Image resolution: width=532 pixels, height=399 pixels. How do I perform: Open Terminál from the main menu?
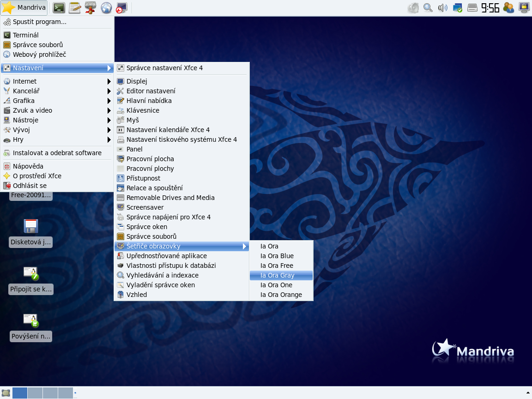tap(57, 35)
